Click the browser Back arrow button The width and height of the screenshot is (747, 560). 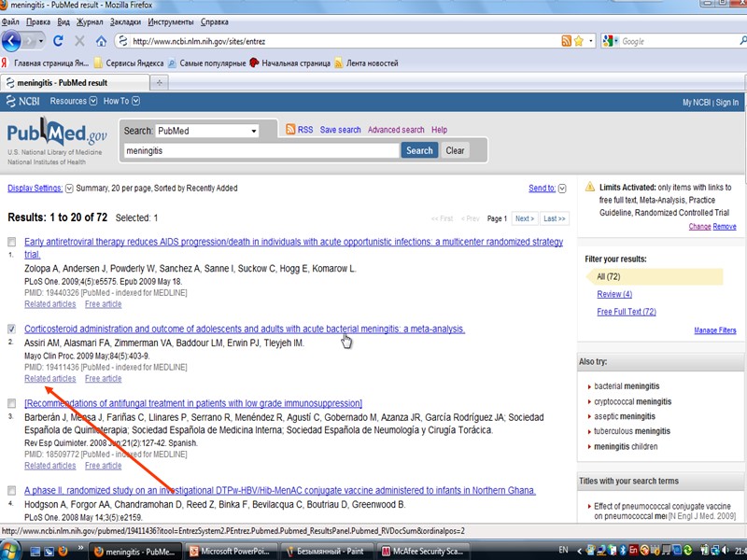click(11, 41)
